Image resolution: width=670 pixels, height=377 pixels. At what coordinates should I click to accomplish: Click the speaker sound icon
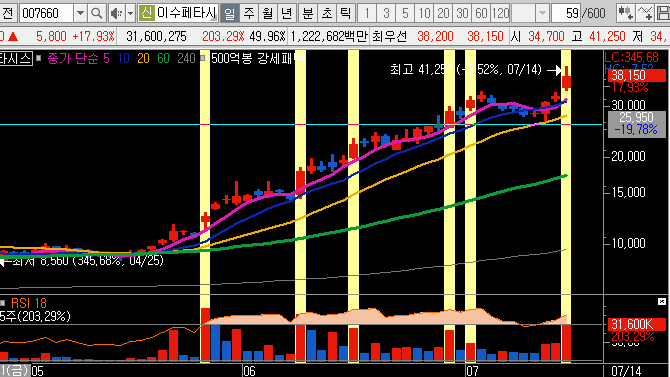click(116, 13)
